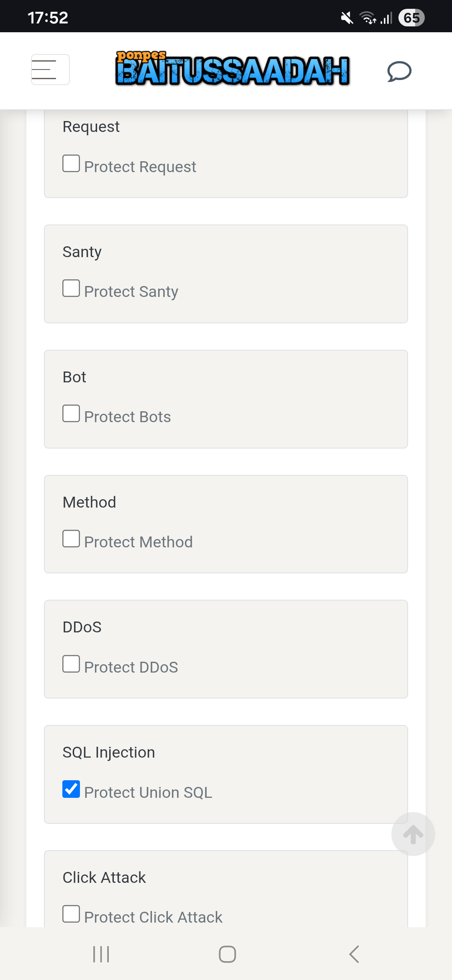Click the Protect DDoS label text
Viewport: 452px width, 980px height.
pos(131,667)
